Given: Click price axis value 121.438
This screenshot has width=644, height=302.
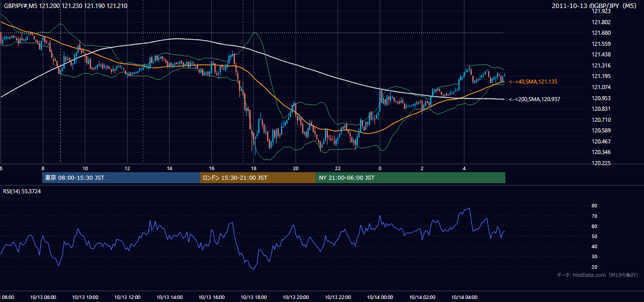Looking at the screenshot, I should (601, 55).
